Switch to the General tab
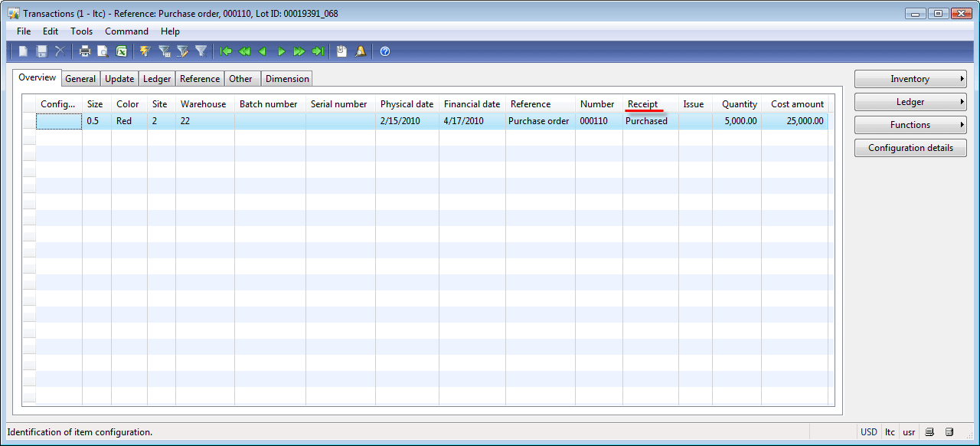 pos(80,78)
